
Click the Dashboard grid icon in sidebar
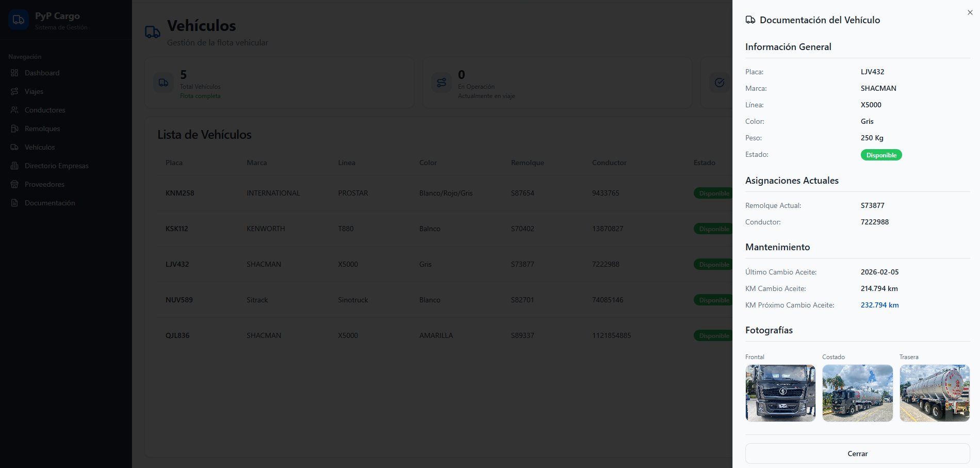[14, 73]
